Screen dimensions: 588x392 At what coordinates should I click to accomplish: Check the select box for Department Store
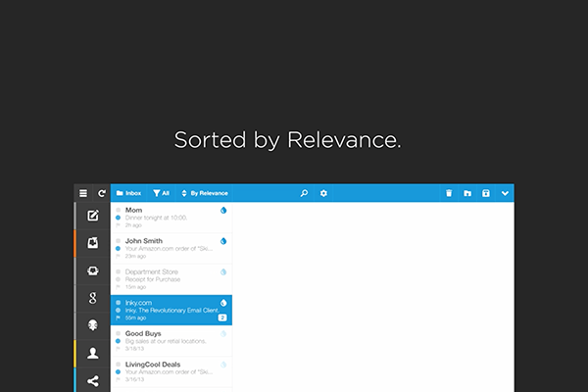coord(119,271)
